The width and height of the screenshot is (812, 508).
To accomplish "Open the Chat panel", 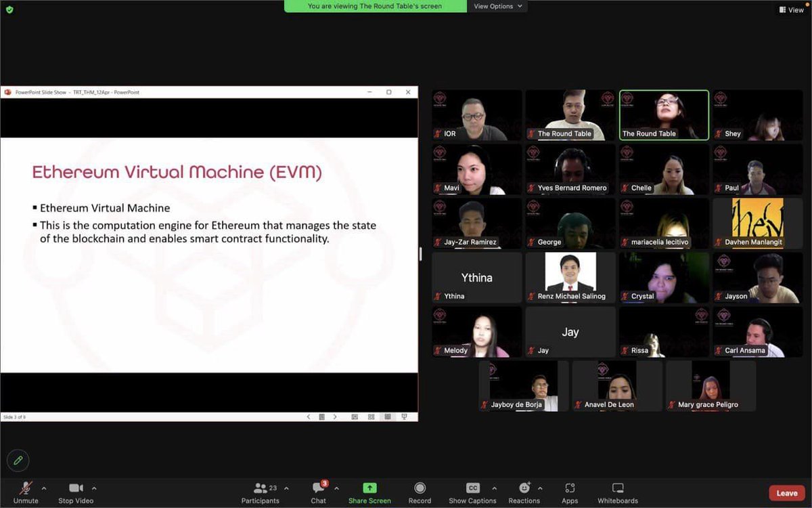I will (x=318, y=492).
